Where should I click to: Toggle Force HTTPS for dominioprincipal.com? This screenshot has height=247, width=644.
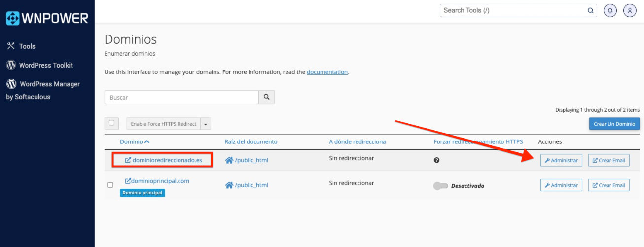coord(440,186)
